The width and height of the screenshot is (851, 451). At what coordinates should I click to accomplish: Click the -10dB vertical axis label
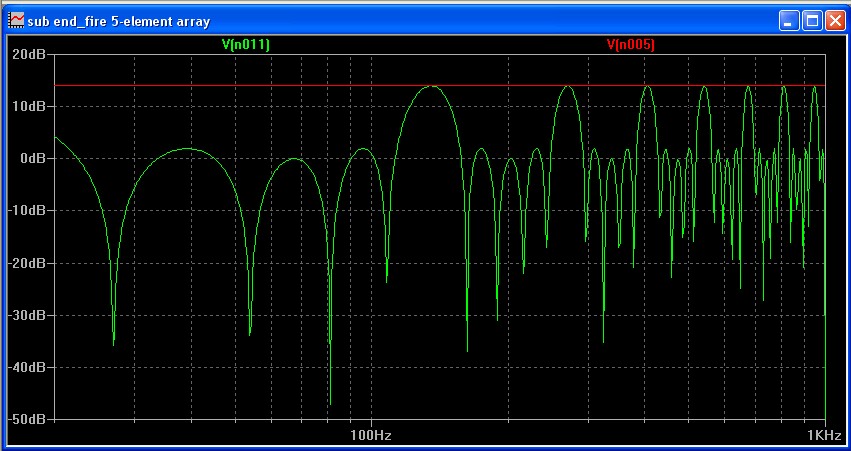point(26,211)
